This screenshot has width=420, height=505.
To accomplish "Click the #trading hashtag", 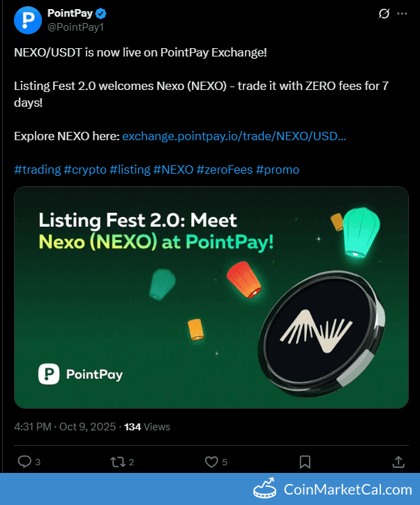I will [37, 169].
